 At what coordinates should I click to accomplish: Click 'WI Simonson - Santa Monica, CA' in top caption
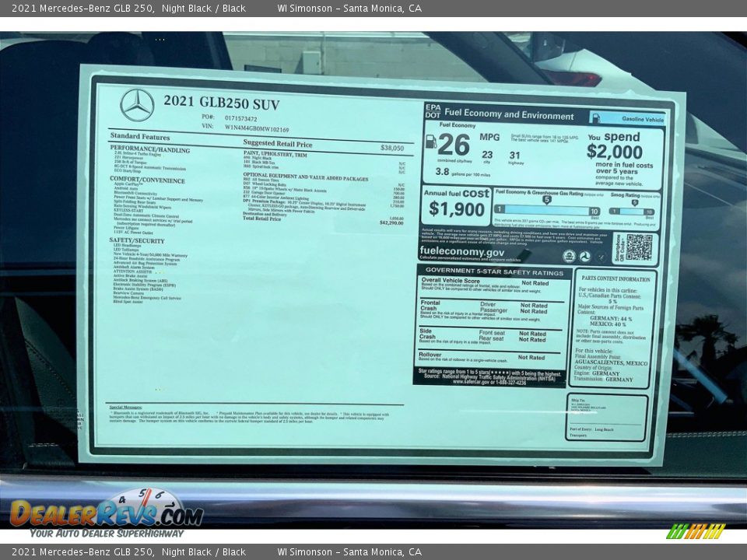click(x=349, y=8)
